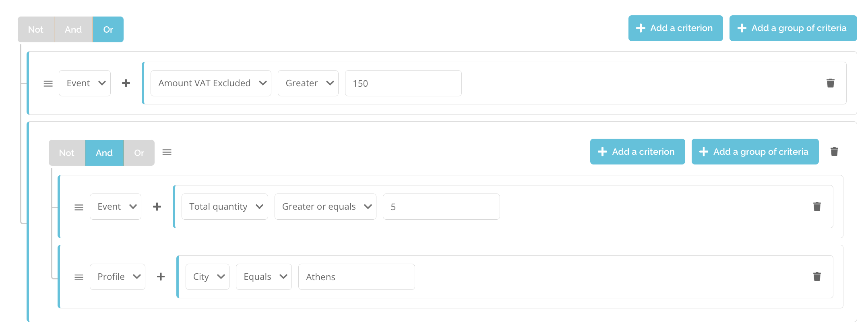Click nested Add a group of criteria button

(755, 152)
